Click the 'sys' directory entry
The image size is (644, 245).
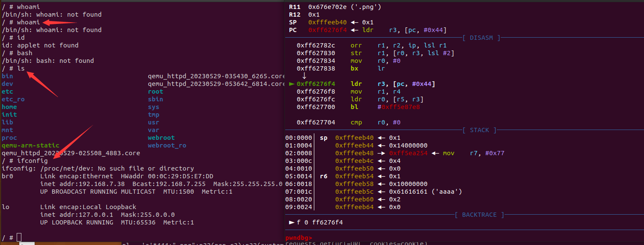[154, 107]
